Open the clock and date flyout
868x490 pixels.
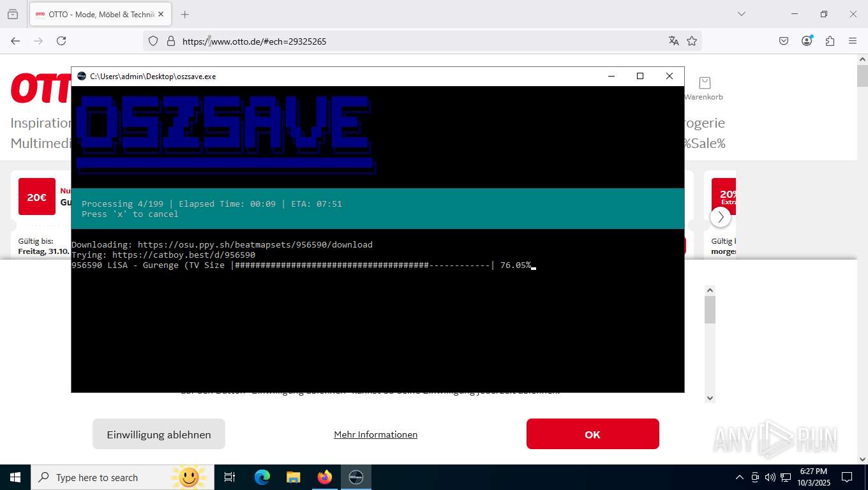pos(814,477)
